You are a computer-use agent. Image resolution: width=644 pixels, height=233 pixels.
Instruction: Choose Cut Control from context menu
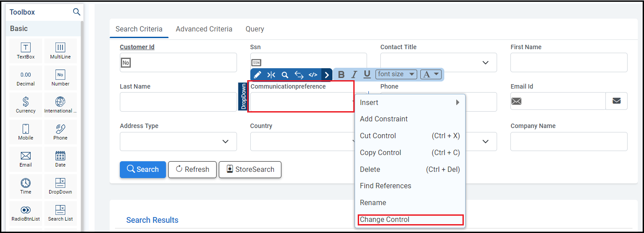[410, 136]
